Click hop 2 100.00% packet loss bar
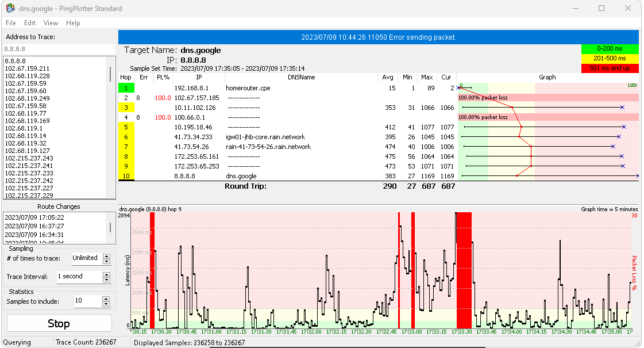Viewport: 644px width, 348px height. tap(548, 97)
